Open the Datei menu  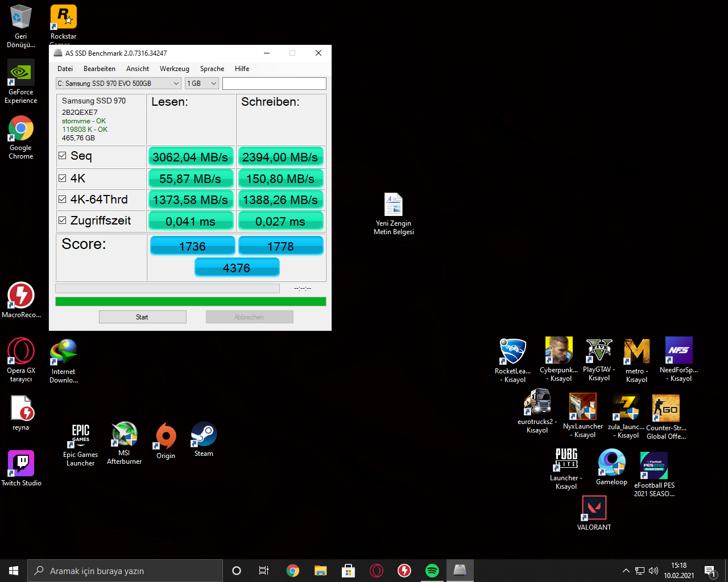tap(65, 69)
